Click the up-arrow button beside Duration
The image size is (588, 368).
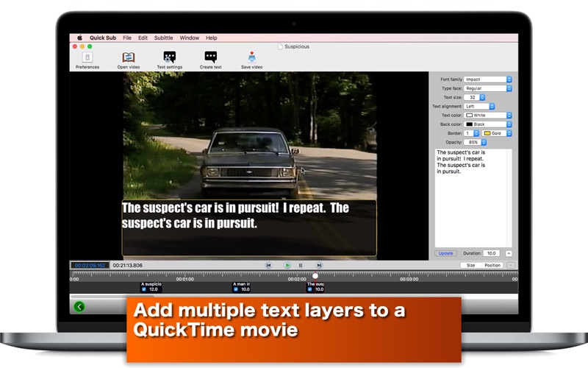click(x=509, y=253)
